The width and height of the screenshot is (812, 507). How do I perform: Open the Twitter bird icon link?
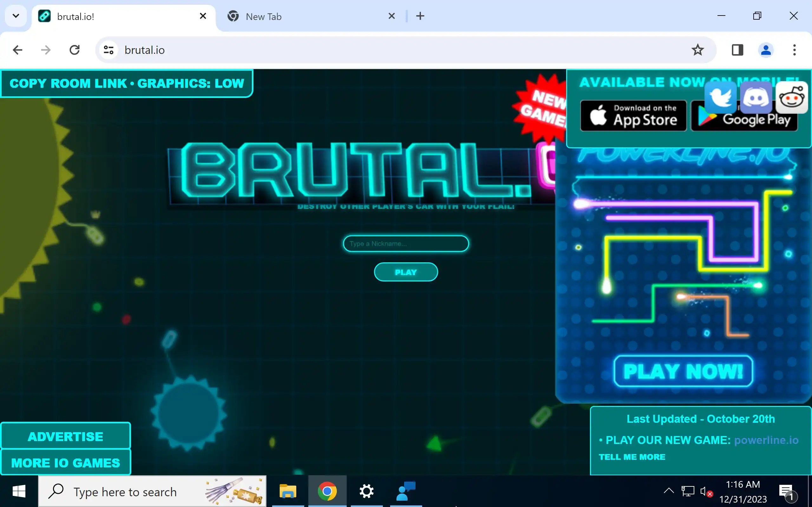coord(720,97)
